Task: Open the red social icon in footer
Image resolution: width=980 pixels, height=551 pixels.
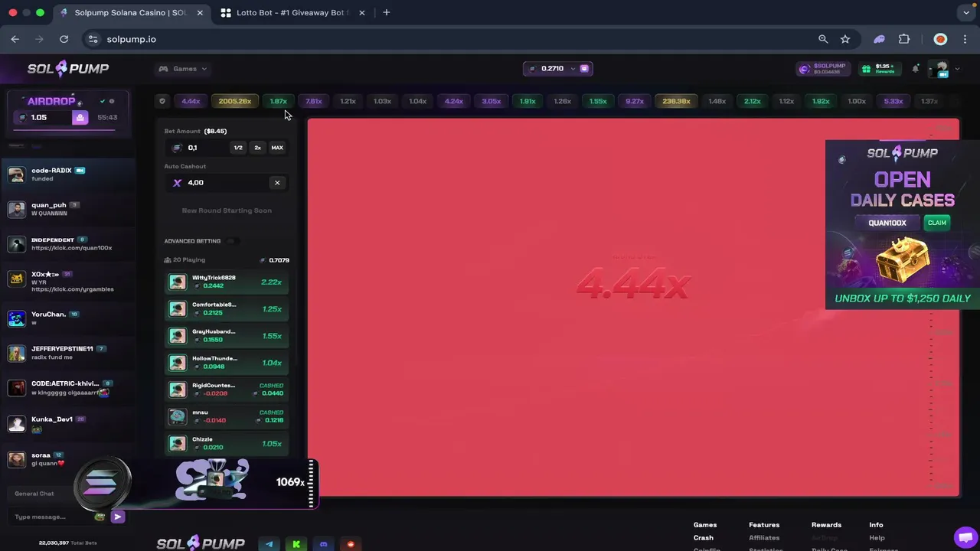Action: [351, 544]
